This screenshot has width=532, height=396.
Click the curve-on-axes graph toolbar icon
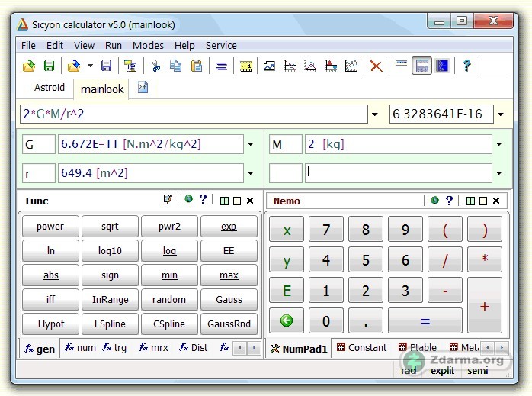(310, 66)
